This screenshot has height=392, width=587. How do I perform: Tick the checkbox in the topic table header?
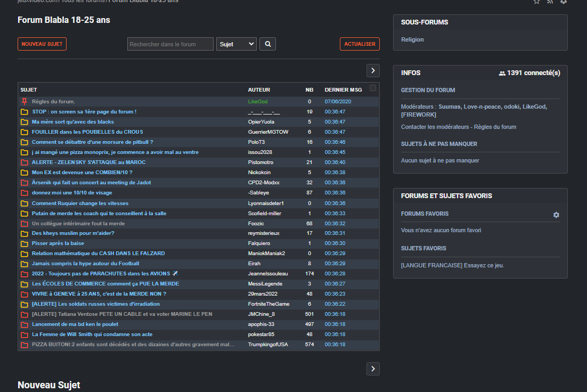point(373,88)
